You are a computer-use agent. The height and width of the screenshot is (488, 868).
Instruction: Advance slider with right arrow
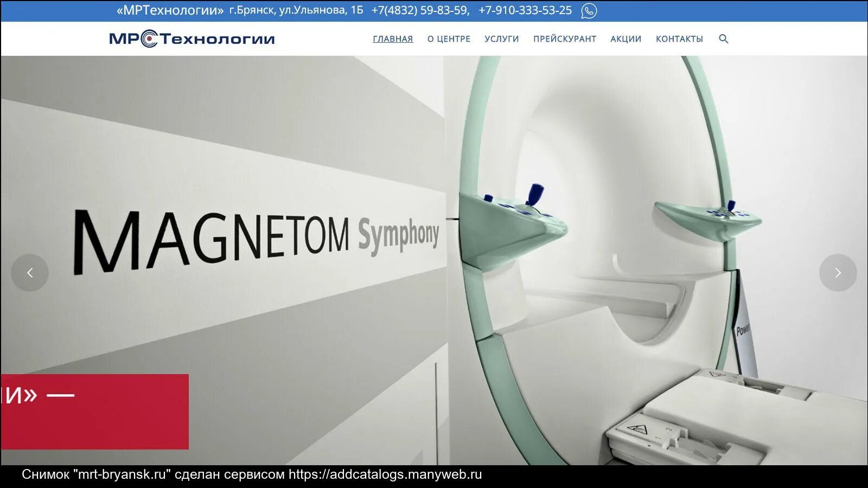point(838,273)
